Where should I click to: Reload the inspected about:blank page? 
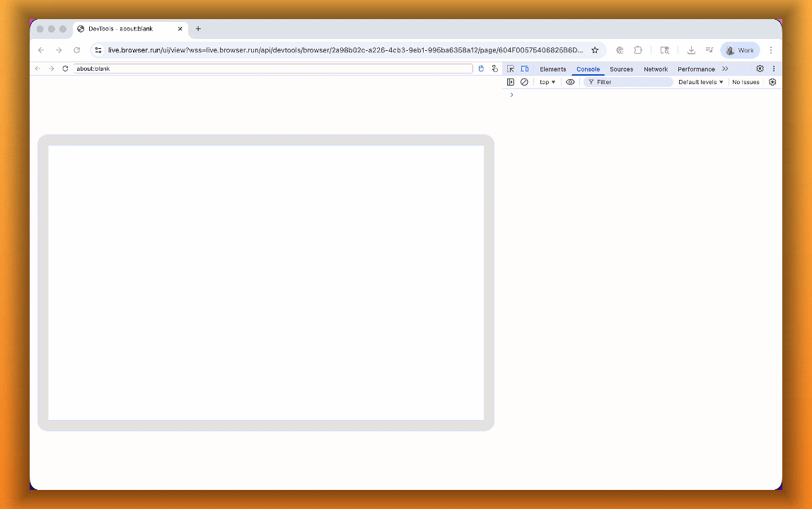click(65, 69)
